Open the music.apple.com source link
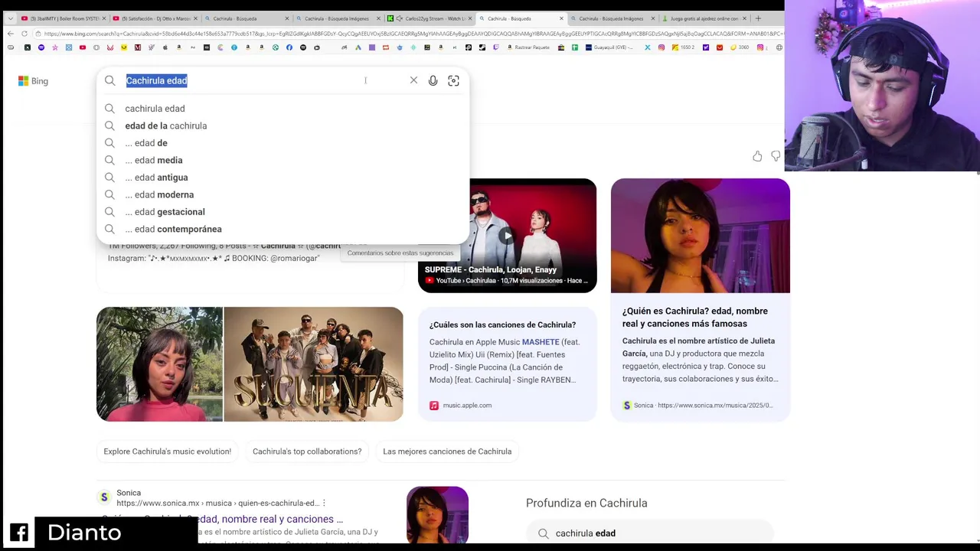 [467, 406]
